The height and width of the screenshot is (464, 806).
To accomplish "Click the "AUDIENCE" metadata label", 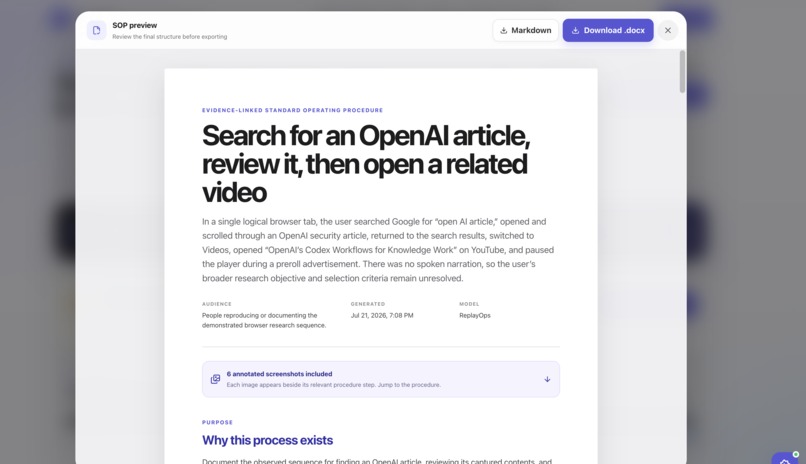I will click(x=216, y=304).
